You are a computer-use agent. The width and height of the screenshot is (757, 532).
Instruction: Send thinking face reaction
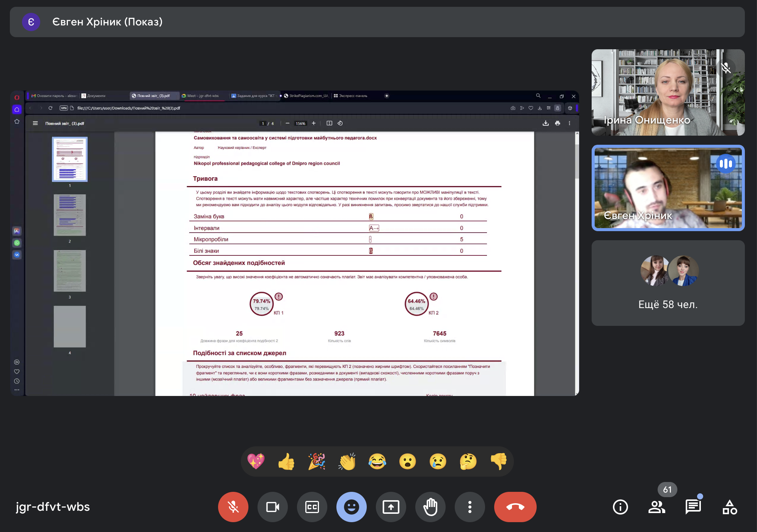pyautogui.click(x=468, y=462)
